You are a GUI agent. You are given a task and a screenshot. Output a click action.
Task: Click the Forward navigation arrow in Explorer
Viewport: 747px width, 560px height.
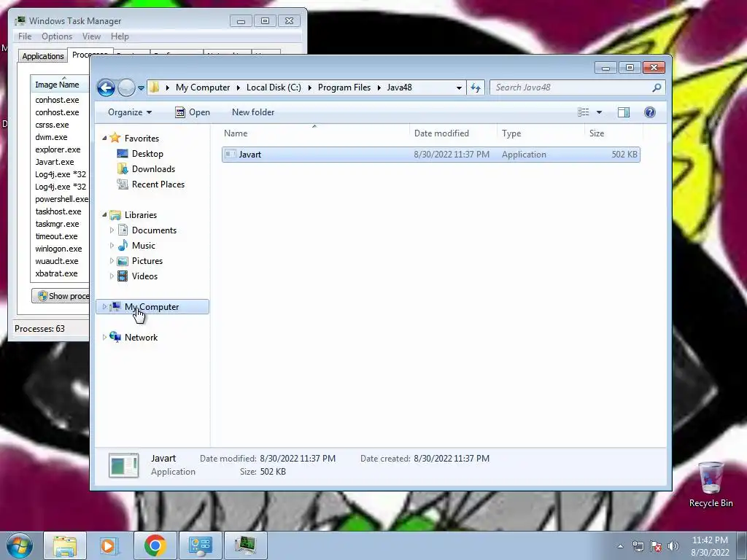[x=126, y=87]
